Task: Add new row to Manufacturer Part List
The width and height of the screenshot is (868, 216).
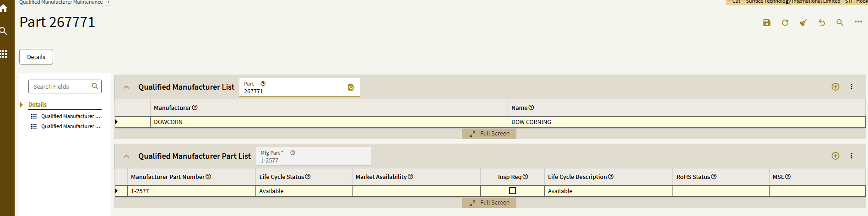Action: [x=835, y=156]
